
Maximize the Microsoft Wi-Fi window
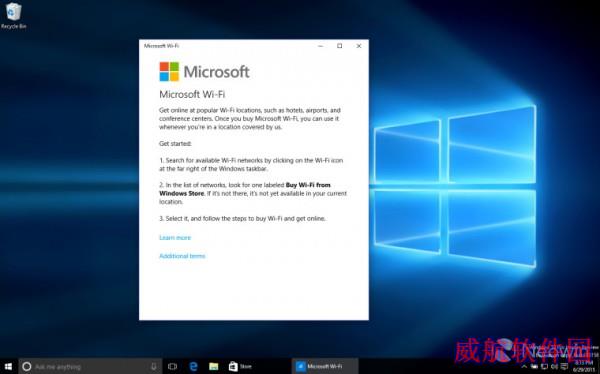point(339,46)
